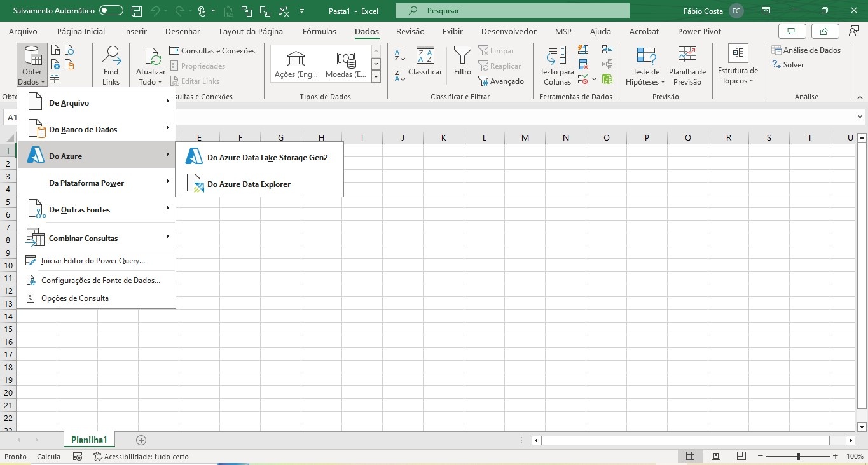The height and width of the screenshot is (465, 868).
Task: Click Acessibilidade: tudo certo status
Action: (x=141, y=456)
